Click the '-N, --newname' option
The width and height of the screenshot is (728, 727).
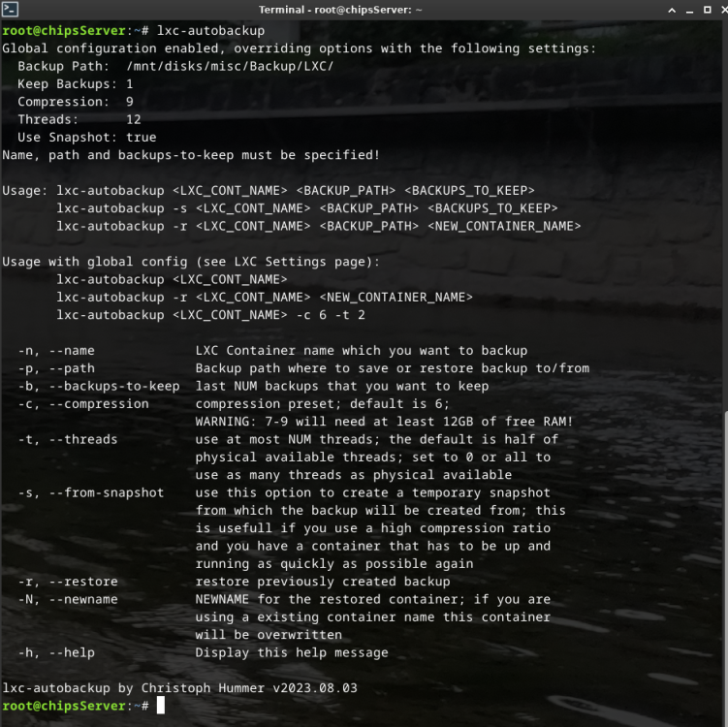[68, 599]
